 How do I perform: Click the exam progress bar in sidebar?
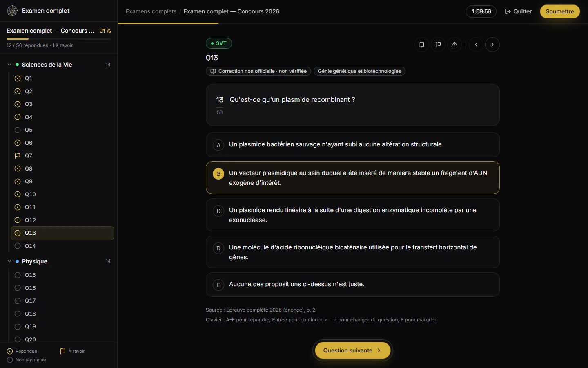tap(59, 39)
